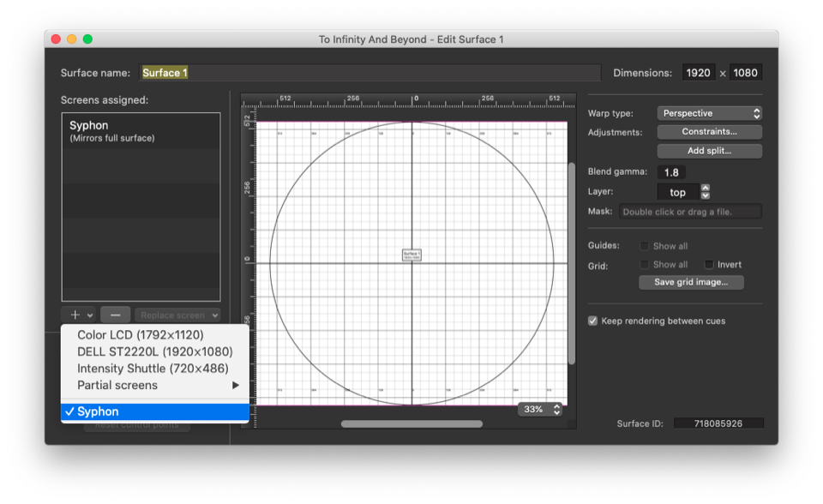This screenshot has height=504, width=823.
Task: Disable Keep rendering between cues
Action: (593, 321)
